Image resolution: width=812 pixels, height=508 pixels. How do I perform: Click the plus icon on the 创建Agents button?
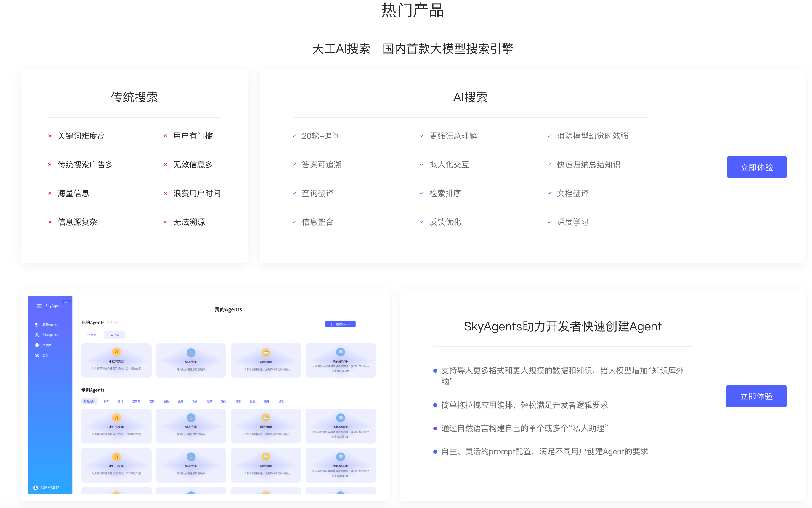pos(332,324)
